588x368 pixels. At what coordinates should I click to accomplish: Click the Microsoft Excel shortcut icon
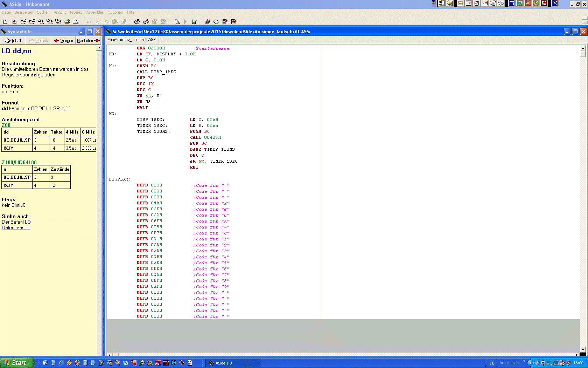(x=520, y=4)
